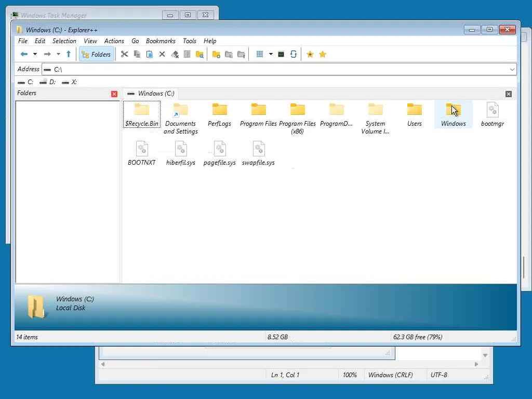Screen dimensions: 532x399
Task: Open the View menu
Action: tap(90, 41)
